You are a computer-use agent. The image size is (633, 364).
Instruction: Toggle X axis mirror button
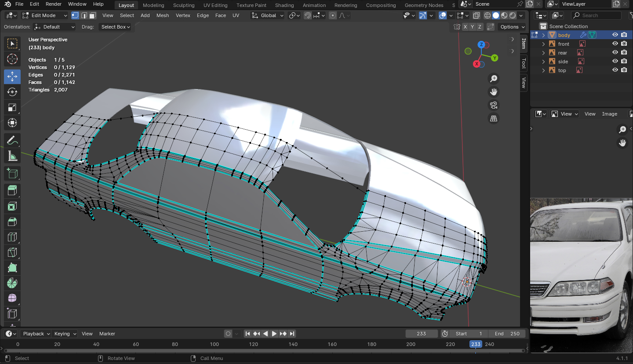click(x=465, y=27)
